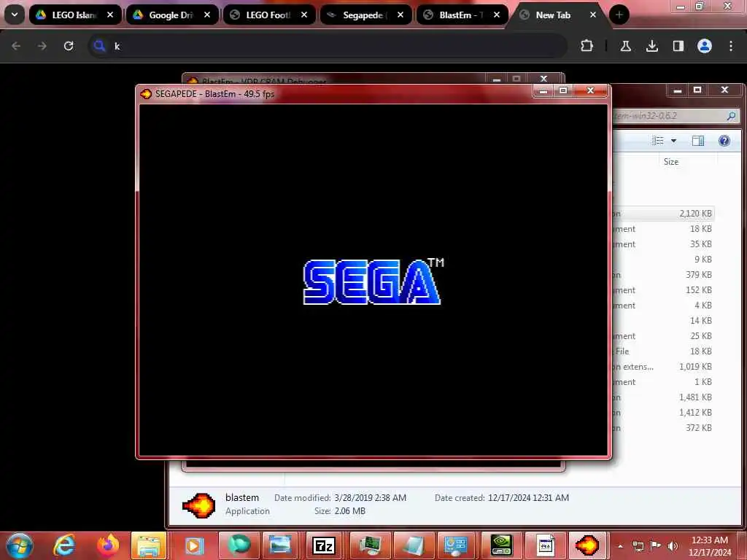
Task: Toggle the Explorer preview pane
Action: 698,141
